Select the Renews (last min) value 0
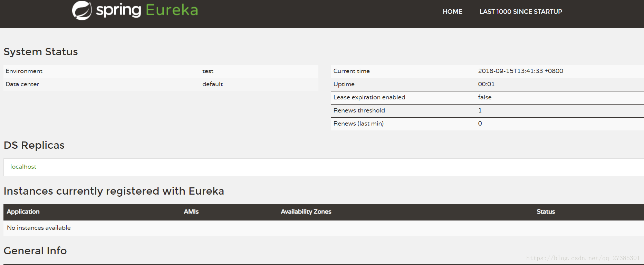The height and width of the screenshot is (265, 644). pyautogui.click(x=480, y=124)
